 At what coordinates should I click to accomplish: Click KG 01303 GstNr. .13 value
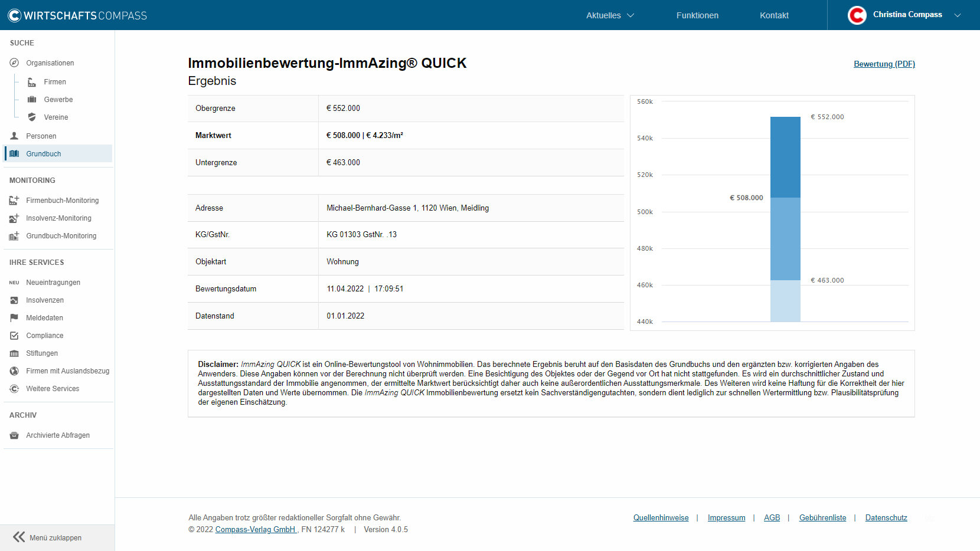pyautogui.click(x=361, y=235)
